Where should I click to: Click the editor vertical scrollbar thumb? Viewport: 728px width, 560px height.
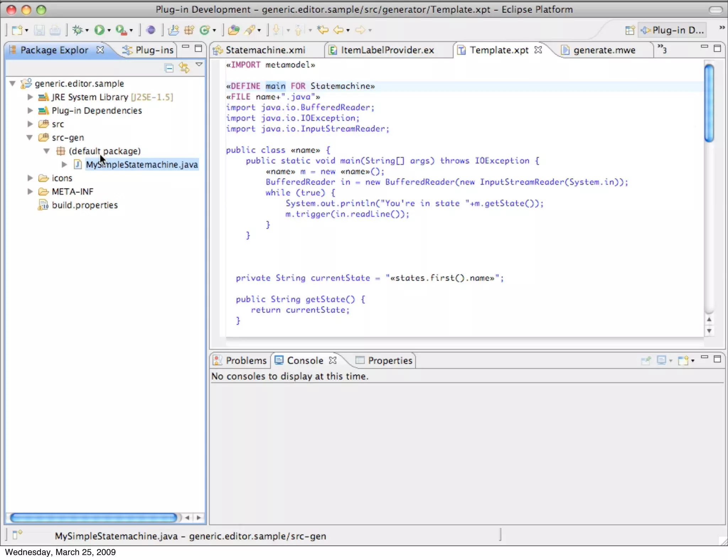point(709,103)
